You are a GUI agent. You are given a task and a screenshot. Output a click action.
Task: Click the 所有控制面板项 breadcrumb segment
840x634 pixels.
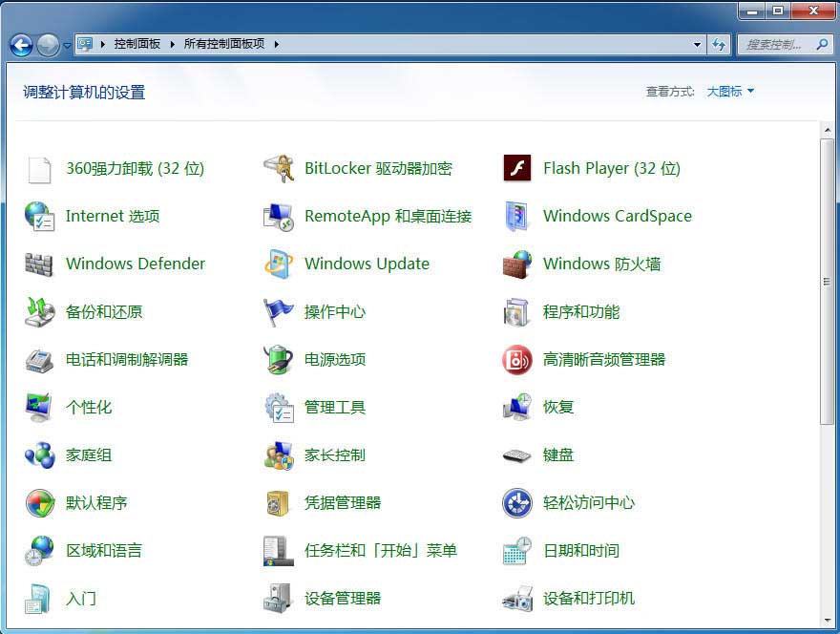pyautogui.click(x=224, y=44)
